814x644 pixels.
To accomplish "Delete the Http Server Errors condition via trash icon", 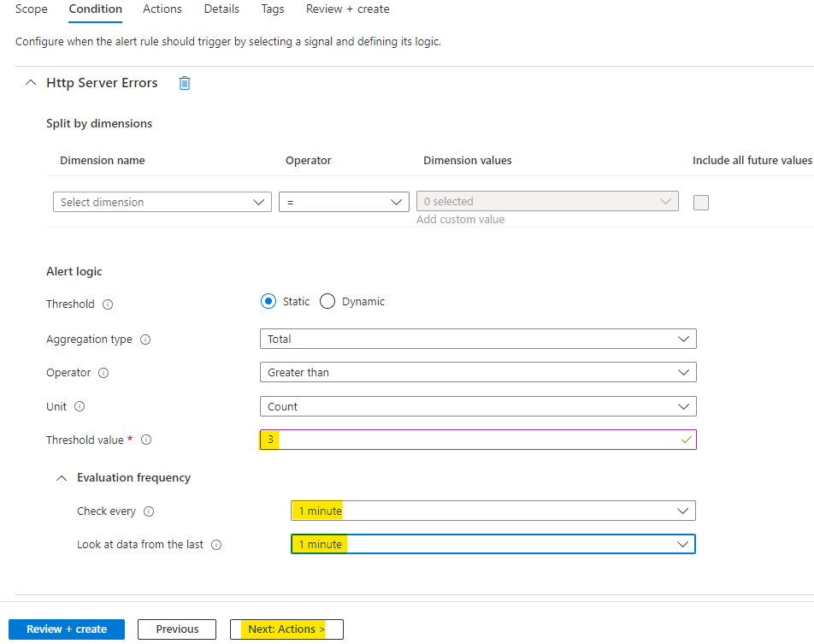I will [x=185, y=83].
